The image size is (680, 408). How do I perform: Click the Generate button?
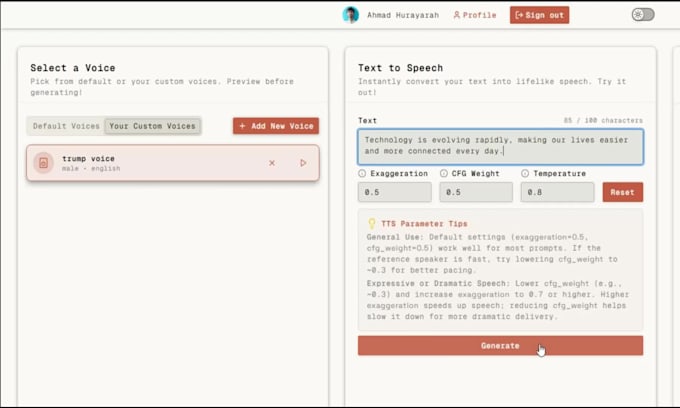pos(500,346)
